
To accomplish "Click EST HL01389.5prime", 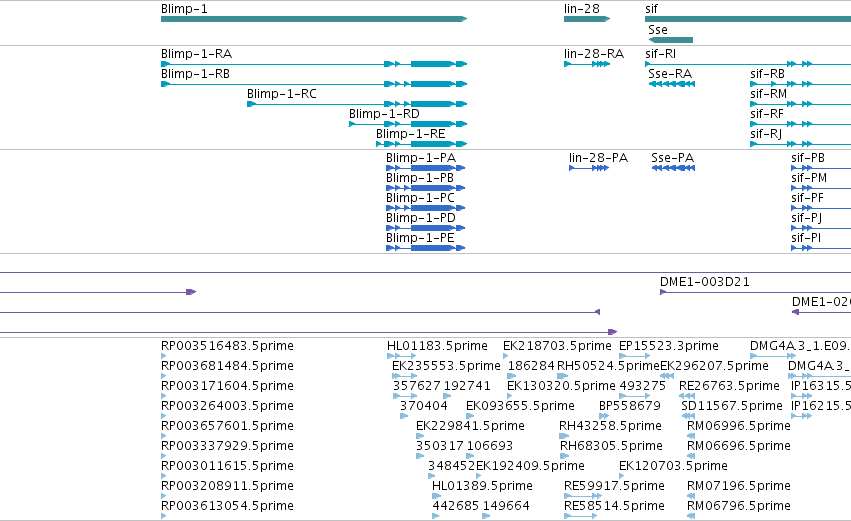I will pyautogui.click(x=482, y=486).
